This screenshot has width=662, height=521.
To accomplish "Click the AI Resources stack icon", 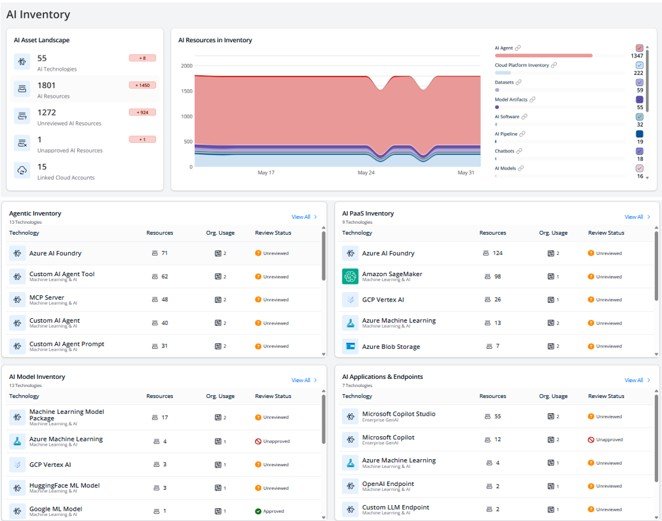I will tap(22, 89).
